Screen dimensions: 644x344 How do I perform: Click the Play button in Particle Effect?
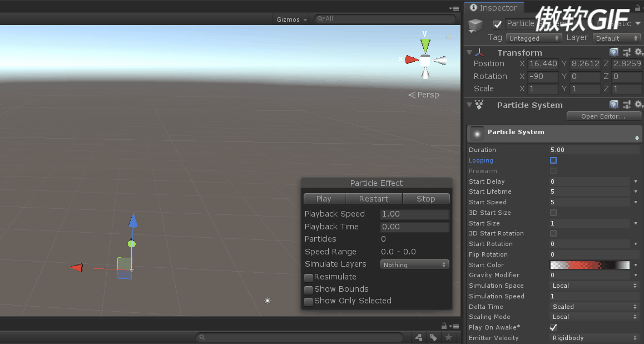tap(324, 199)
